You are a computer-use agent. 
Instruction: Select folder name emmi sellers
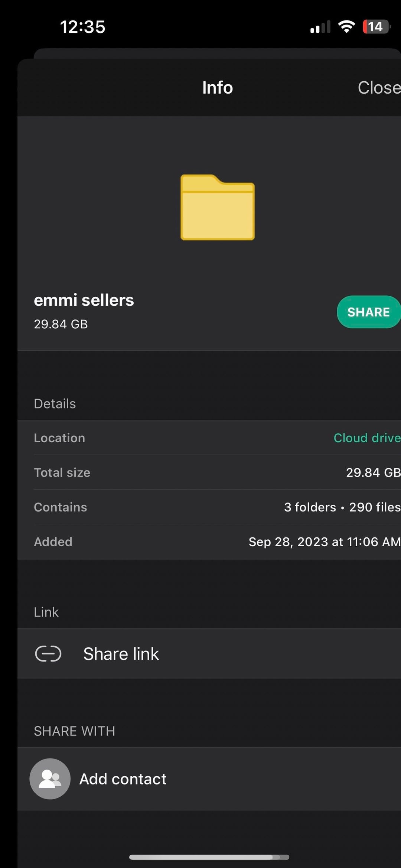click(84, 300)
